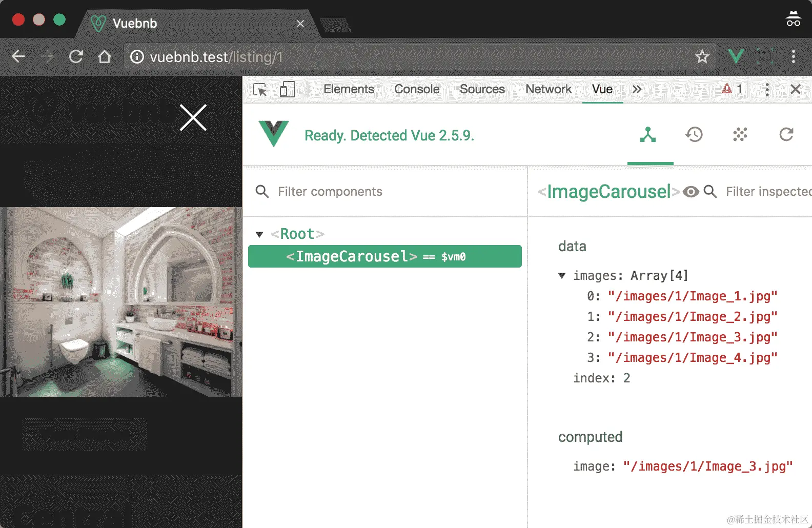Click the incognito mode icon
The width and height of the screenshot is (812, 528).
793,19
